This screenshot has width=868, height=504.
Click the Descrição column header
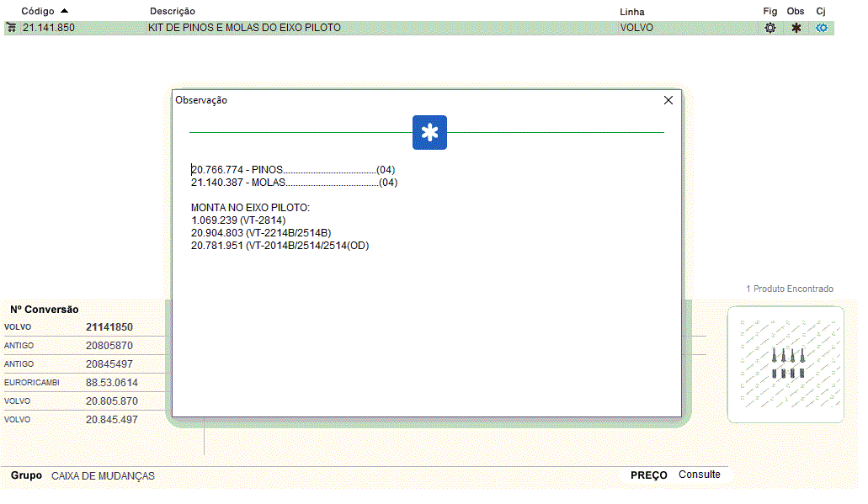(172, 11)
